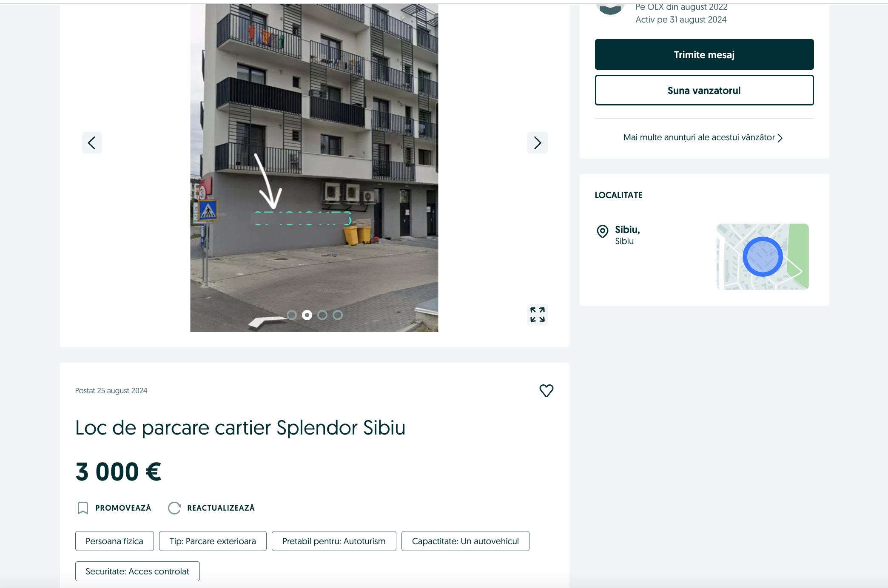Image resolution: width=888 pixels, height=588 pixels.
Task: Select the Tip: Parcare exterioara tag
Action: (x=213, y=541)
